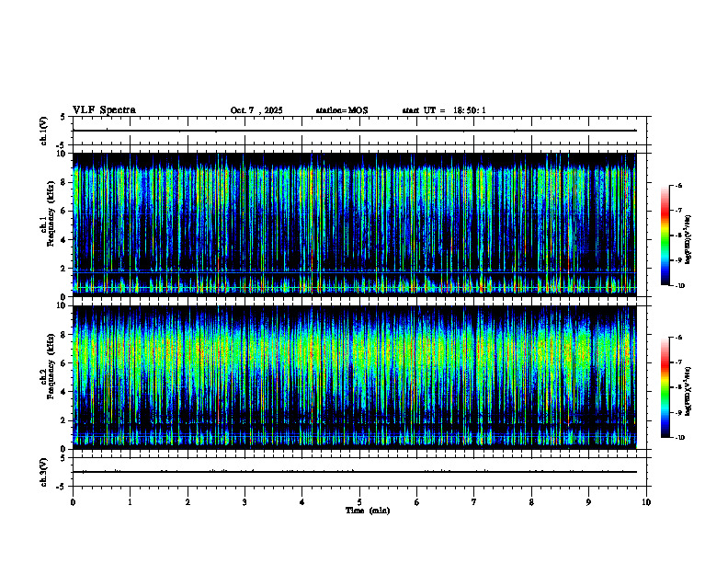Click the "2" tick label on Time axis
Image resolution: width=728 pixels, height=563 pixels.
188,502
